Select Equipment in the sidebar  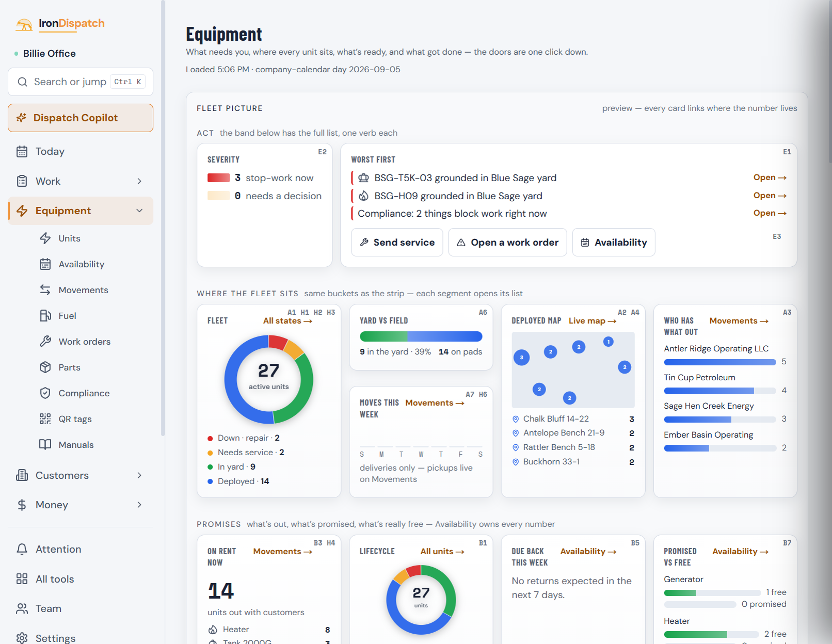coord(81,211)
